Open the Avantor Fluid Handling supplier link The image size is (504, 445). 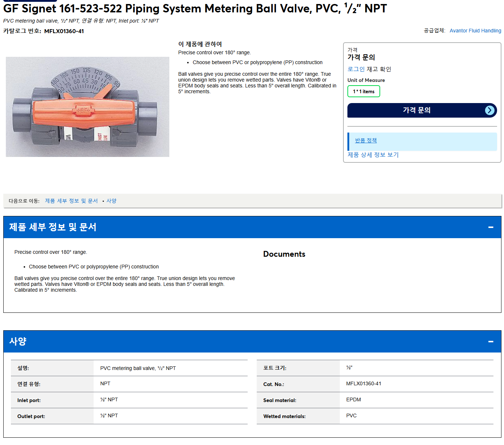(475, 31)
